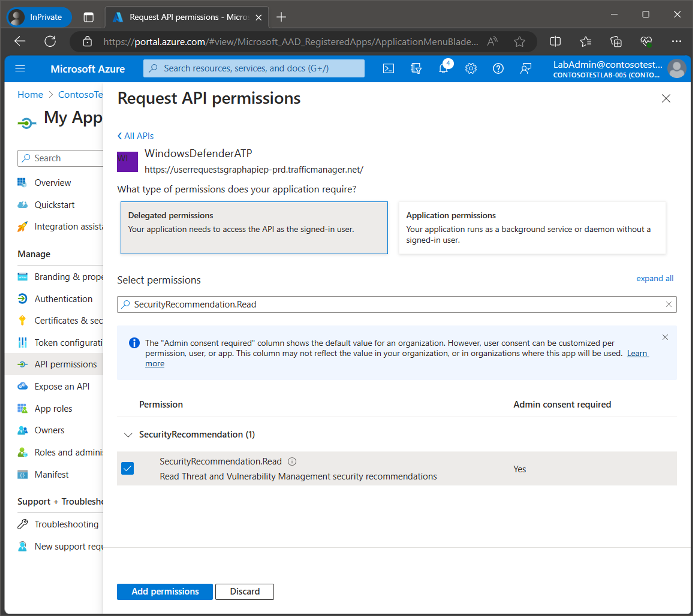Viewport: 693px width, 616px height.
Task: View site information lock icon
Action: click(x=88, y=42)
